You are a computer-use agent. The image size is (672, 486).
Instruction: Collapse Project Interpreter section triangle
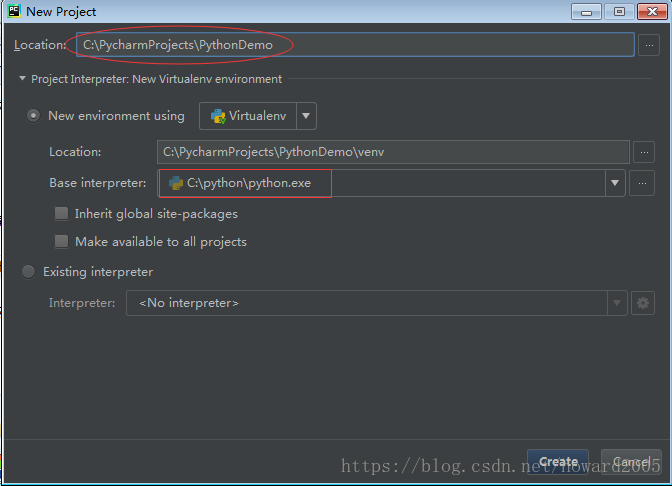[x=22, y=79]
